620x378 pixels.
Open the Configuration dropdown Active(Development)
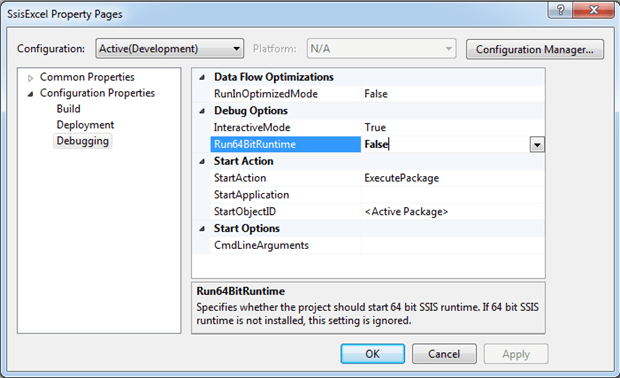[x=170, y=49]
